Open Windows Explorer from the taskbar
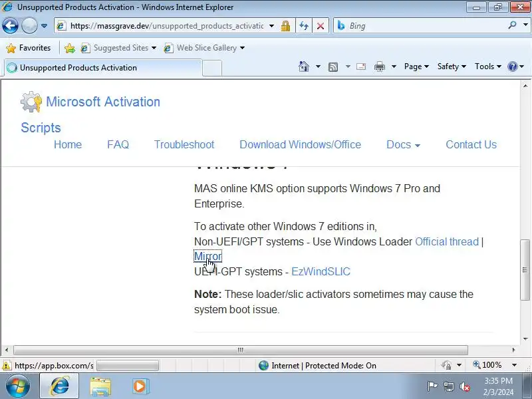 click(100, 386)
